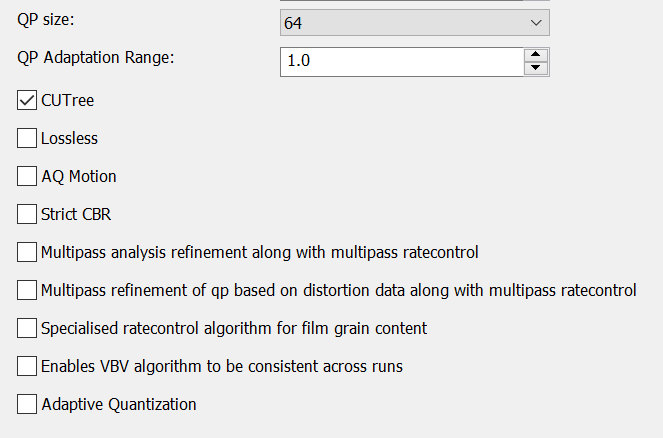This screenshot has height=438, width=663.
Task: Check the consistent VBV algorithm box
Action: (27, 366)
